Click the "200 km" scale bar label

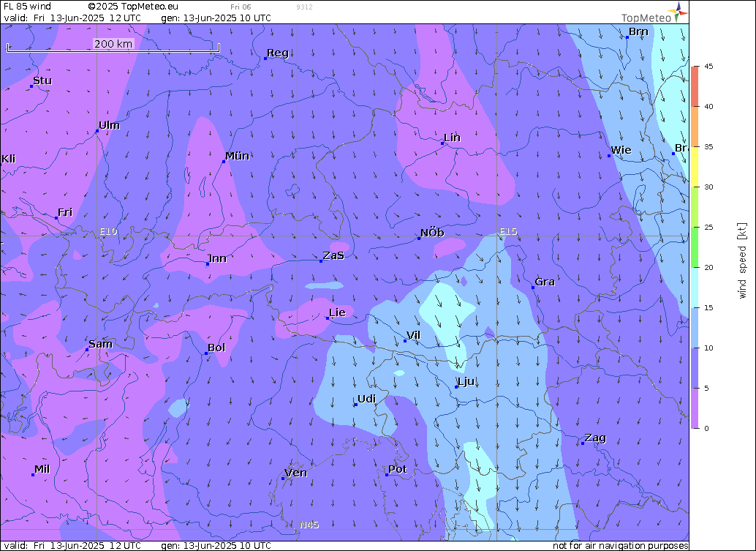(x=113, y=43)
